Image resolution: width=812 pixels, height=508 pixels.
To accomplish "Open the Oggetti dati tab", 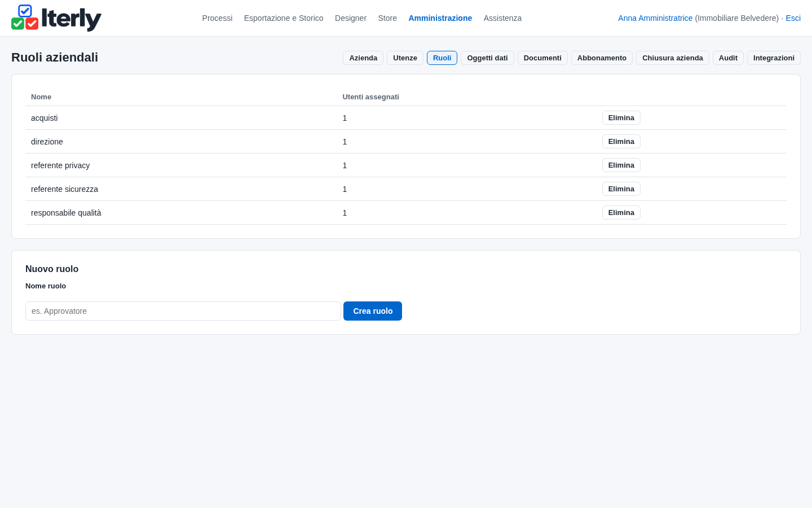I will [x=487, y=58].
